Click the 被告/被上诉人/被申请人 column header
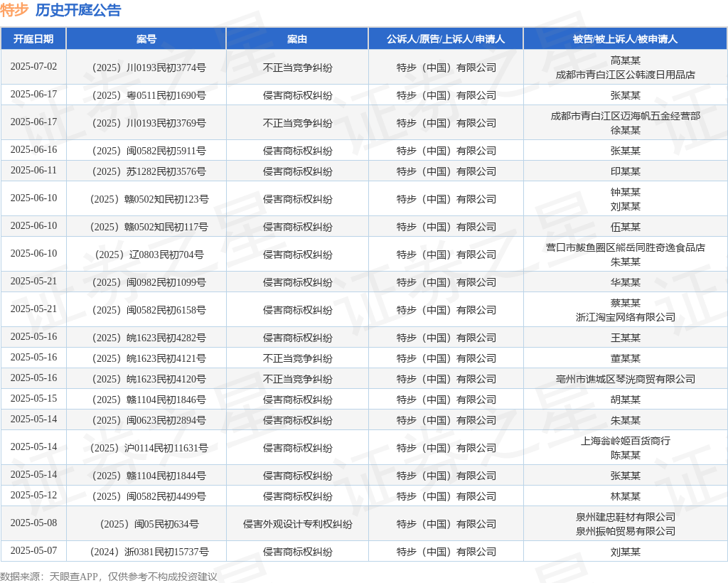Viewport: 728px width, 583px height. coord(625,39)
